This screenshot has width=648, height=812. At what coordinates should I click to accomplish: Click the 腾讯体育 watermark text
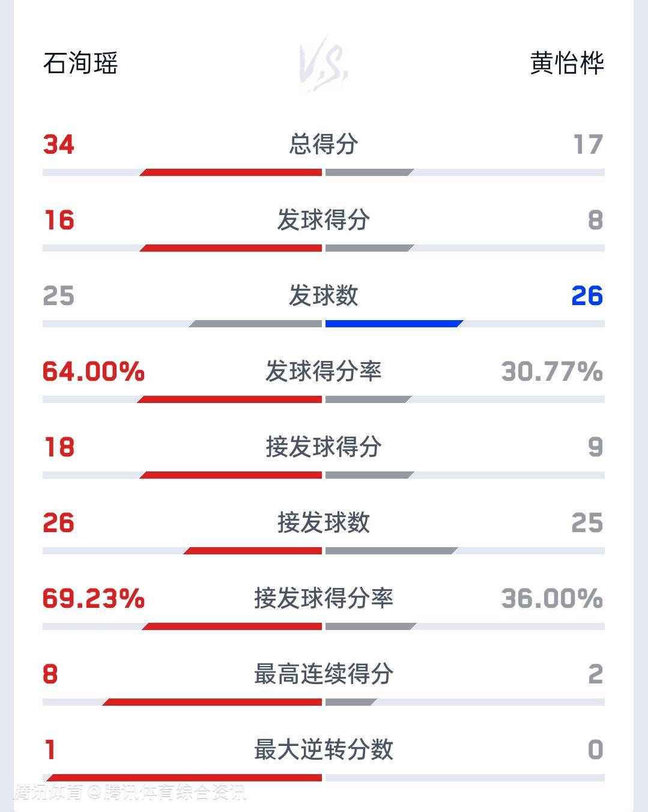pyautogui.click(x=49, y=792)
